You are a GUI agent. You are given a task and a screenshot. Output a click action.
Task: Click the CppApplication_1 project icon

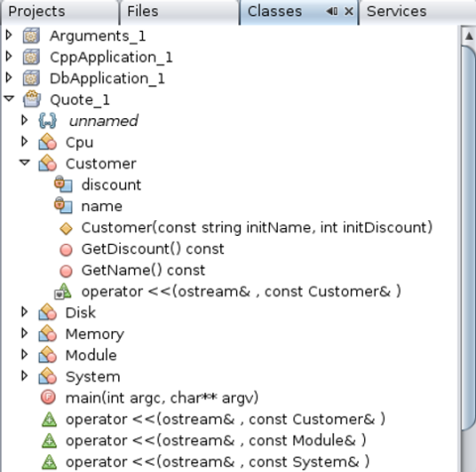[x=31, y=57]
